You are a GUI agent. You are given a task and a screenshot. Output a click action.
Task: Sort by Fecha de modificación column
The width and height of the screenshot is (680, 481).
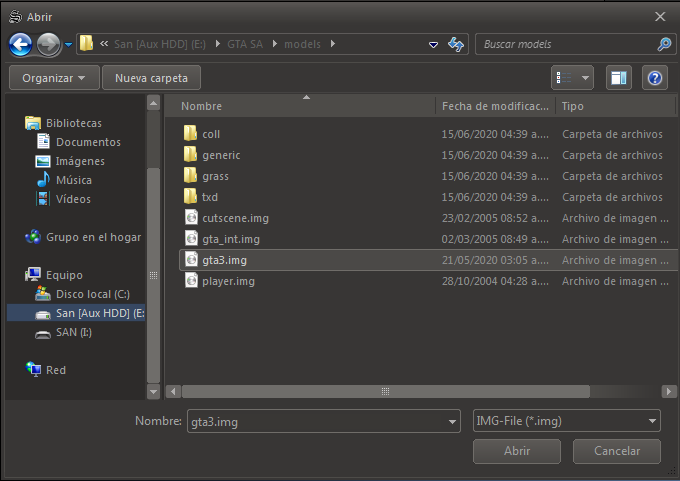(x=495, y=106)
